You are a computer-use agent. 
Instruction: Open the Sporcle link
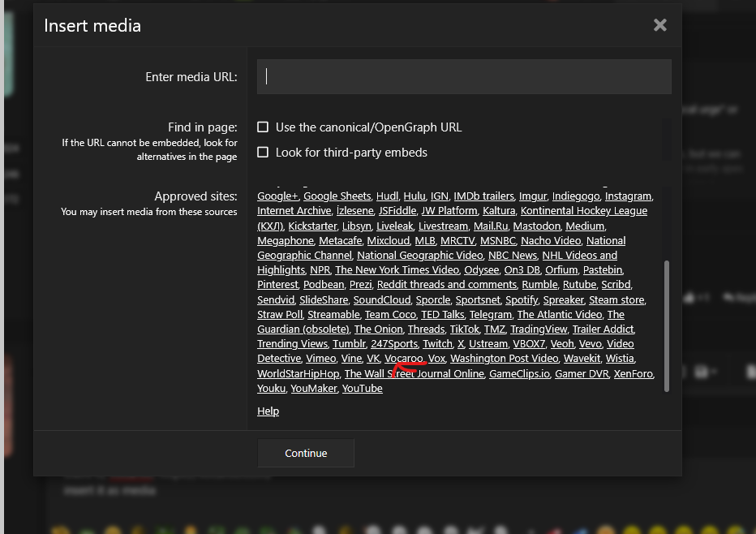[433, 300]
